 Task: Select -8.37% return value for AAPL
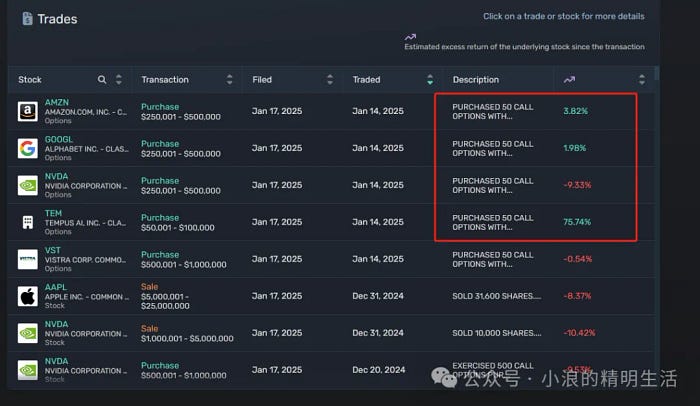coord(577,296)
